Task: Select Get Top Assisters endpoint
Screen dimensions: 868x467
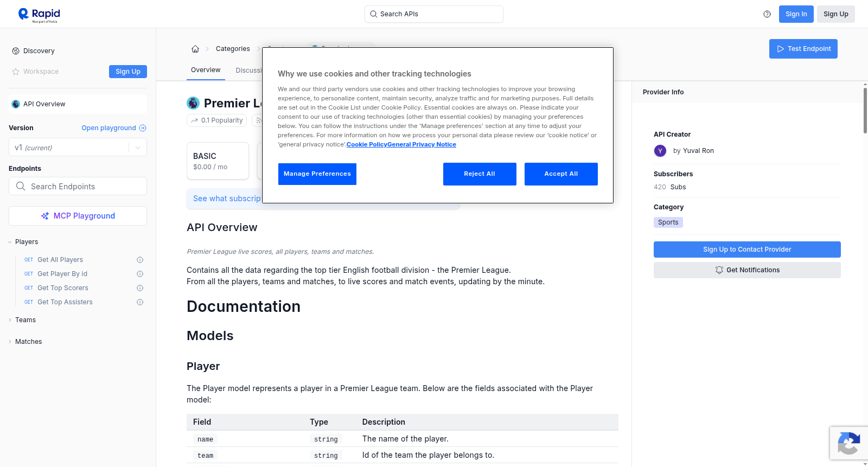Action: coord(65,302)
